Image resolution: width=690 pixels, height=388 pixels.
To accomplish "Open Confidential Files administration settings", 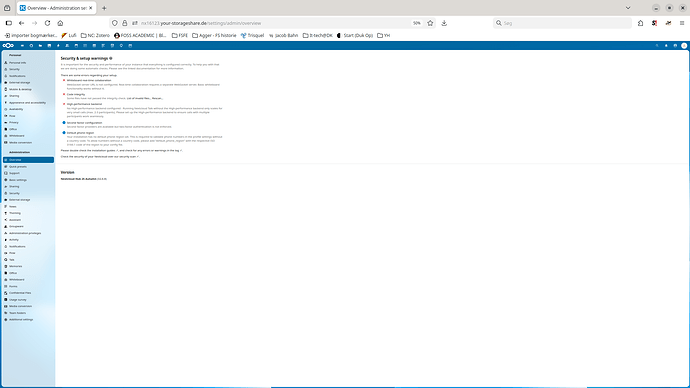I will click(28, 293).
